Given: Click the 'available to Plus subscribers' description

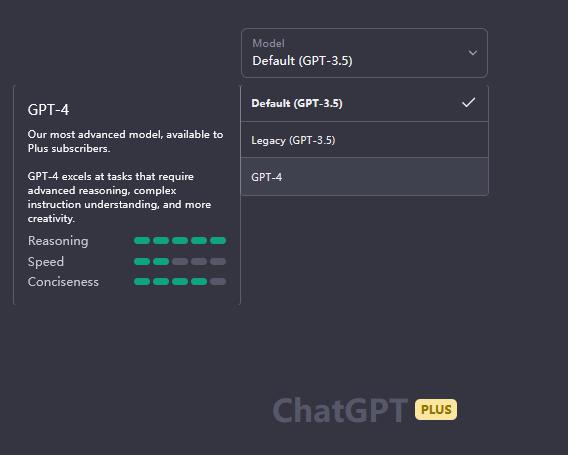Looking at the screenshot, I should (125, 141).
